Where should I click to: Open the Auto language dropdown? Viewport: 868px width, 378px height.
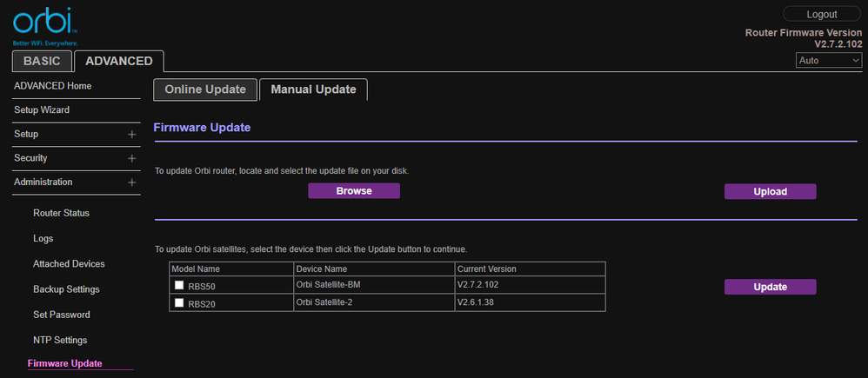coord(829,60)
